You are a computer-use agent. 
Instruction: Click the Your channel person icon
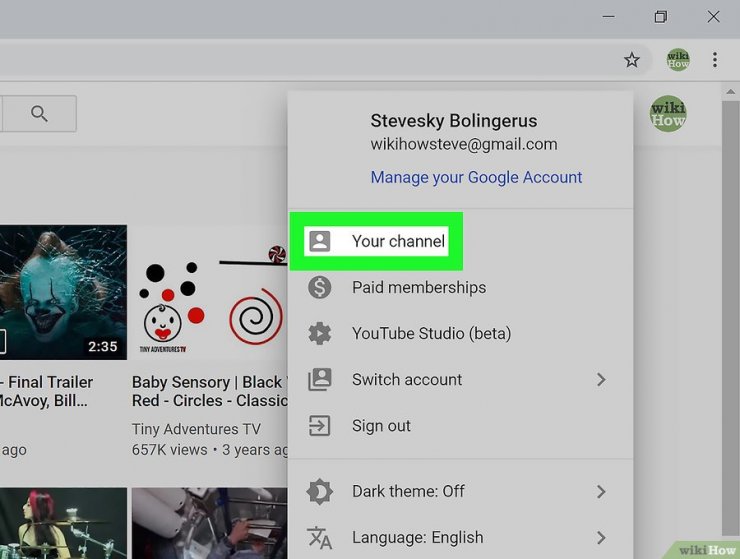tap(320, 241)
